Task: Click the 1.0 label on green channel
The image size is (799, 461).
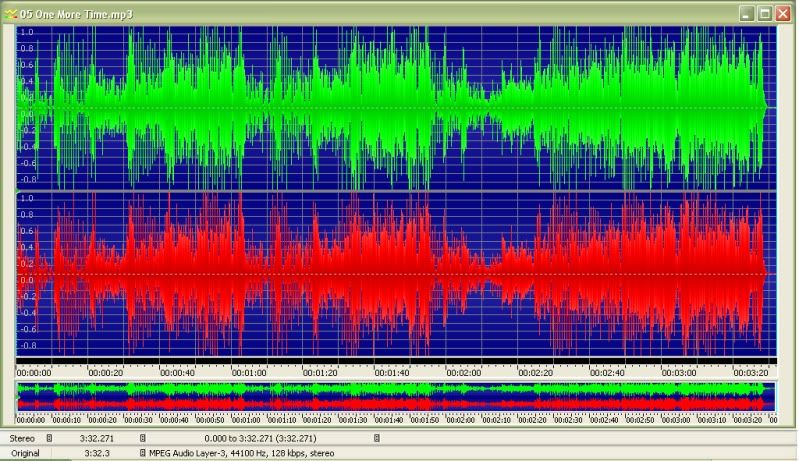Action: (26, 32)
